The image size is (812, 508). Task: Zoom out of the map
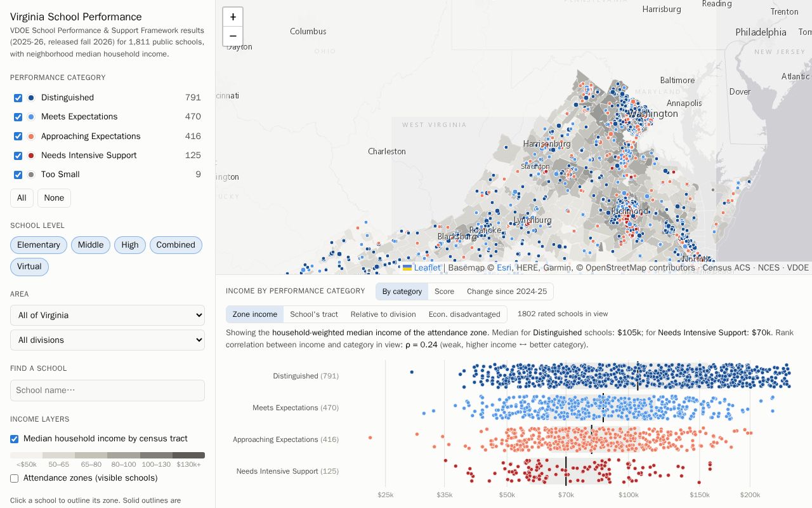tap(233, 36)
